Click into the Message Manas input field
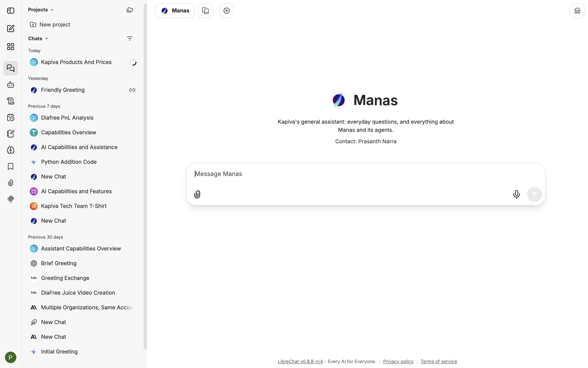The width and height of the screenshot is (588, 368). 366,174
